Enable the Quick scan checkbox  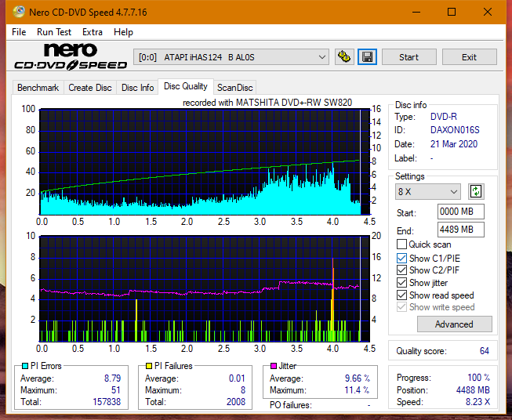pyautogui.click(x=401, y=244)
